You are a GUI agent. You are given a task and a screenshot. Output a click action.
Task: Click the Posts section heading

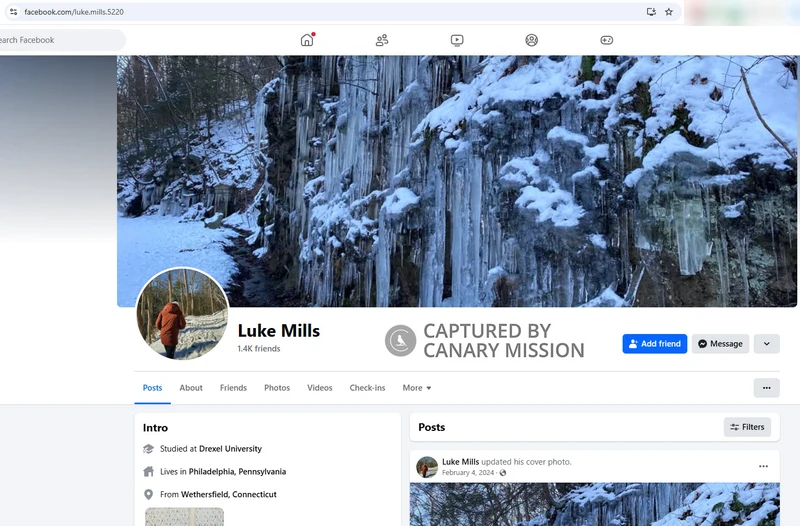432,427
